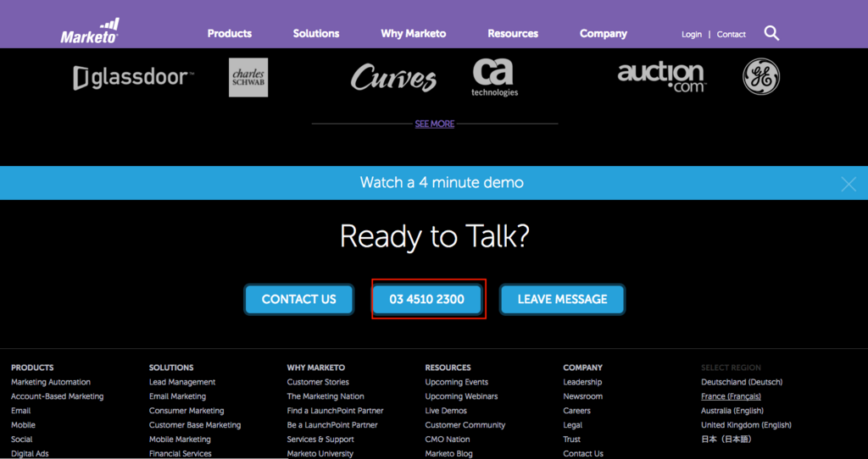Click the Charles Schwab logo

click(248, 77)
